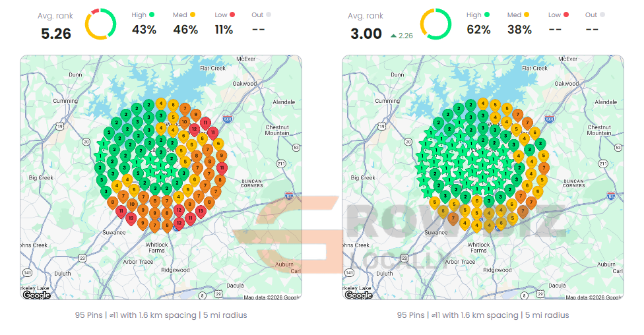Click the left panel's rank donut chart
644x335 pixels.
point(100,24)
